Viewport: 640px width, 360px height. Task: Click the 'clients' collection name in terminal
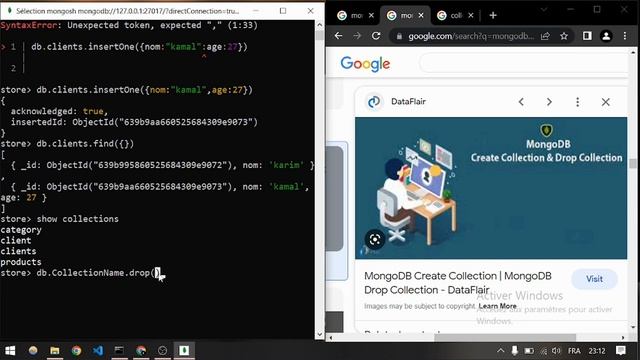click(18, 251)
